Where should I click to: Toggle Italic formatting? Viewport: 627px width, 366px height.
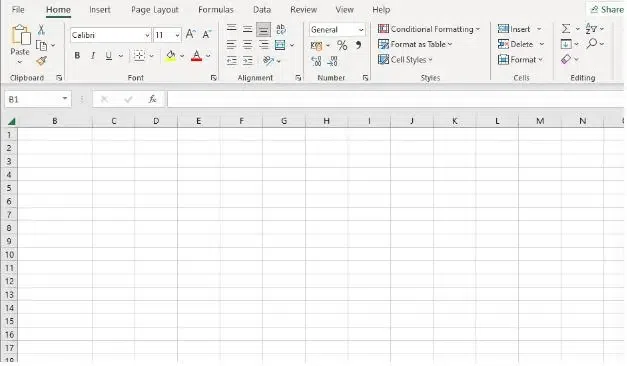coord(93,56)
